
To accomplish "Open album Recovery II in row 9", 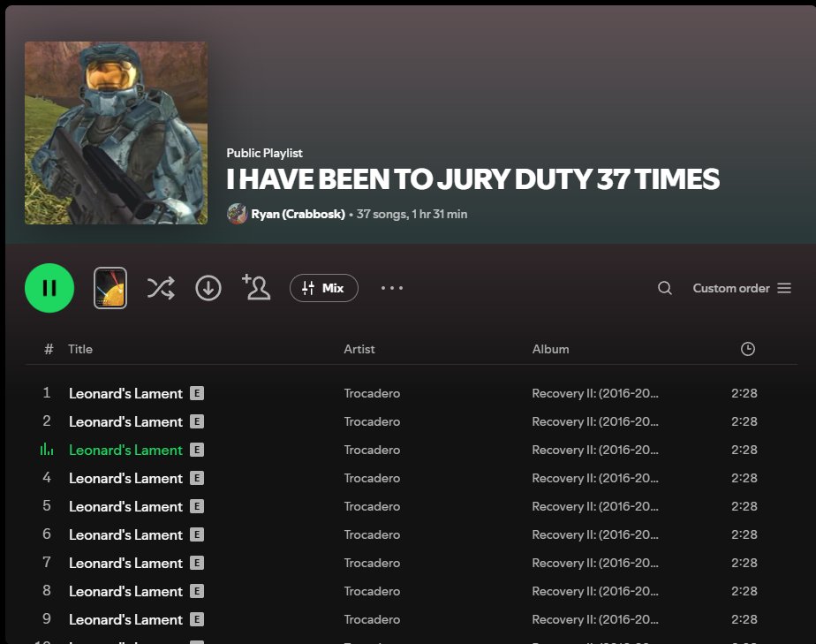I will (595, 619).
